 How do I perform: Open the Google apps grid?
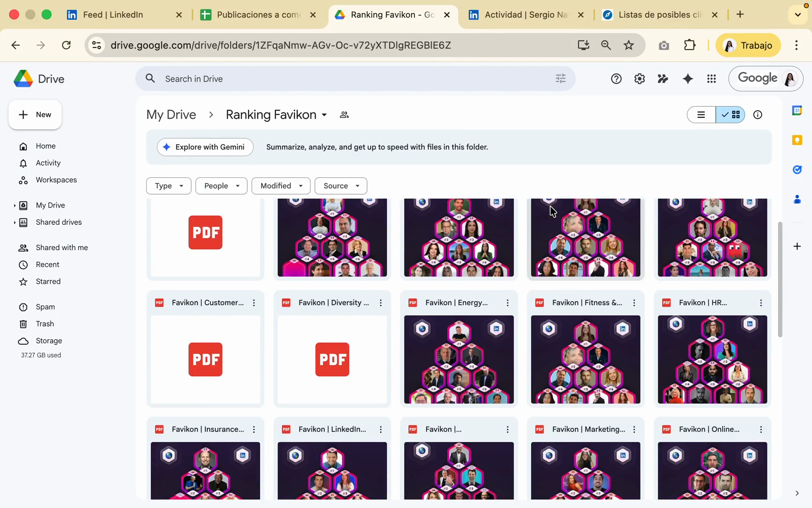(711, 79)
